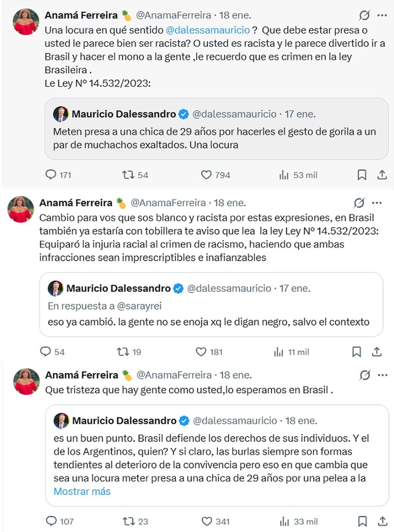Open more options menu on first tweet
394x532 pixels.
382,15
